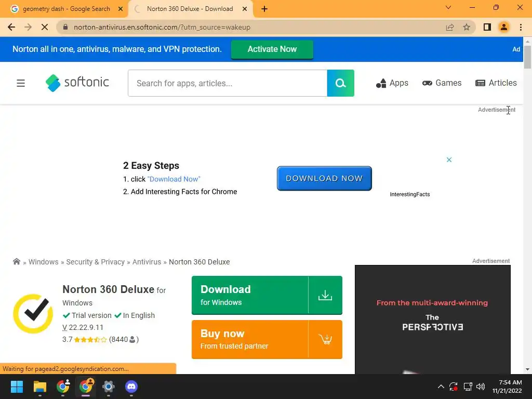
Task: Bookmark this page with the star icon
Action: pos(467,27)
